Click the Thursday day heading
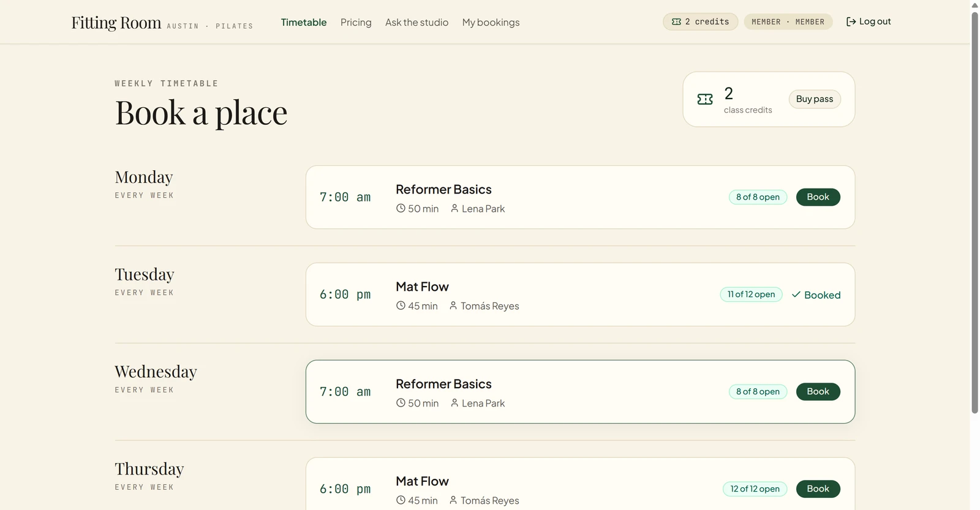Screen dimensions: 980x510 tap(149, 470)
